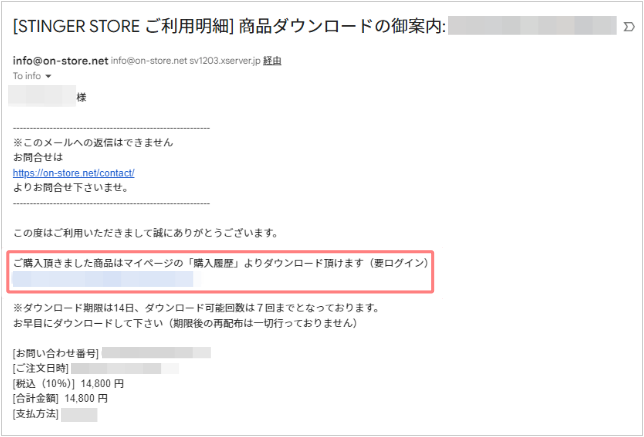Click the [ご注文日時] label
This screenshot has height=437, width=644.
tap(41, 368)
